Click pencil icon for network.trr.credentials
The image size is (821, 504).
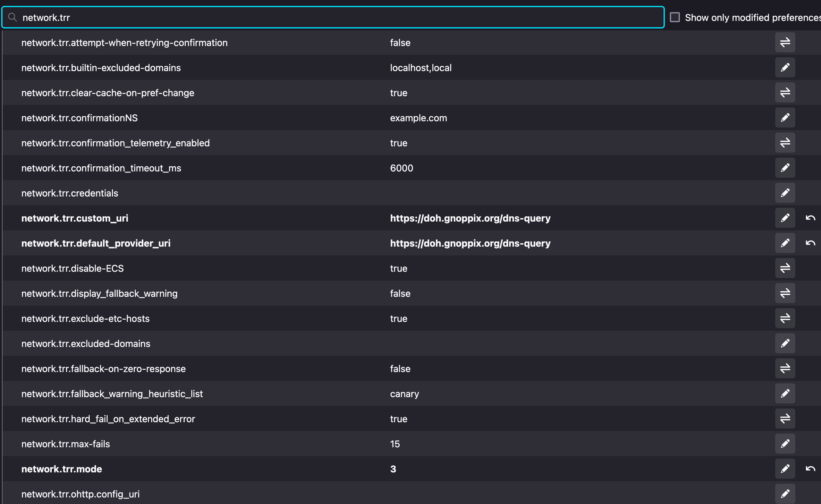[x=785, y=193]
